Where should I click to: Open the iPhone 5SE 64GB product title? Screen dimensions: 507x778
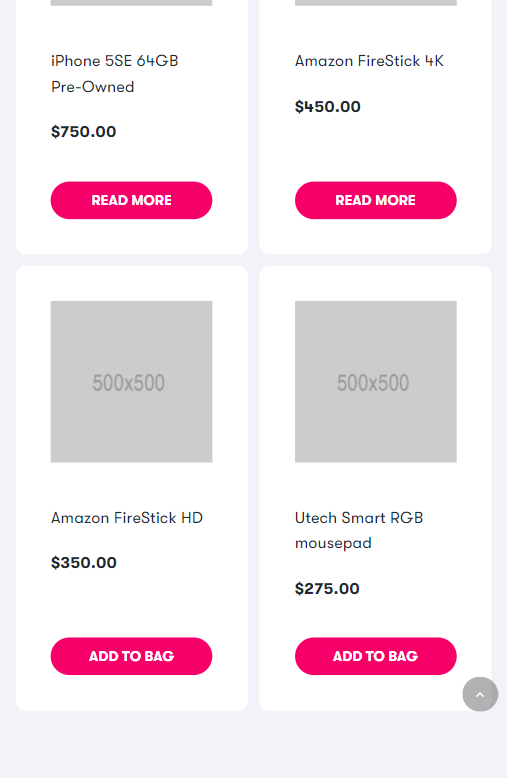tap(115, 73)
